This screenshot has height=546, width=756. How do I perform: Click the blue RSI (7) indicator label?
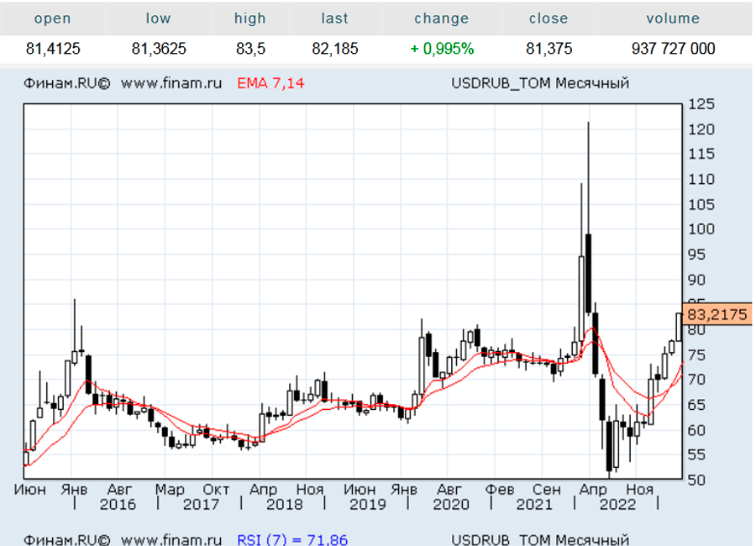click(x=292, y=539)
